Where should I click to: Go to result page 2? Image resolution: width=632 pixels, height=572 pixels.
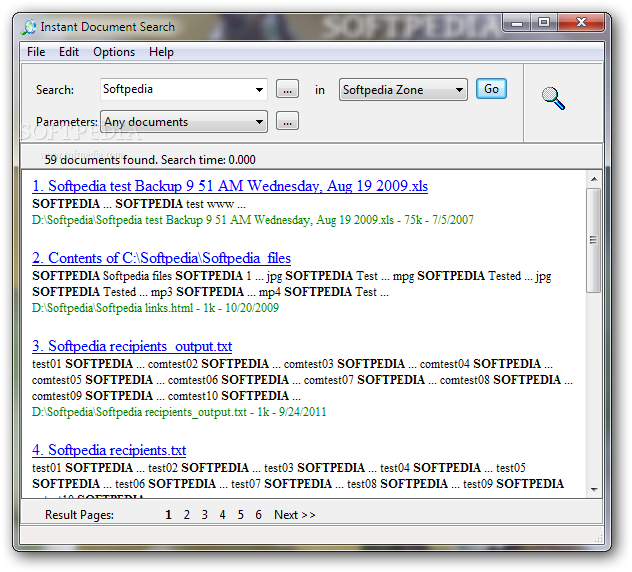[x=187, y=515]
